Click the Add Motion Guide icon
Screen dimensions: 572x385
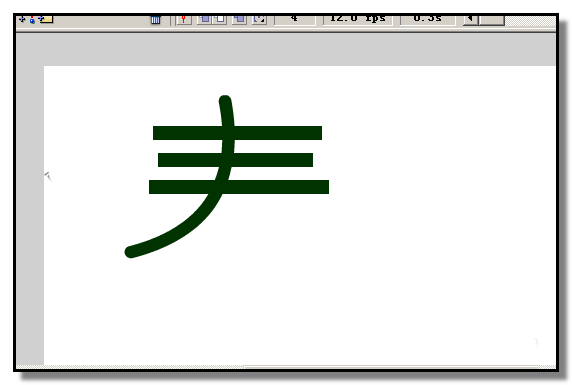(32, 19)
